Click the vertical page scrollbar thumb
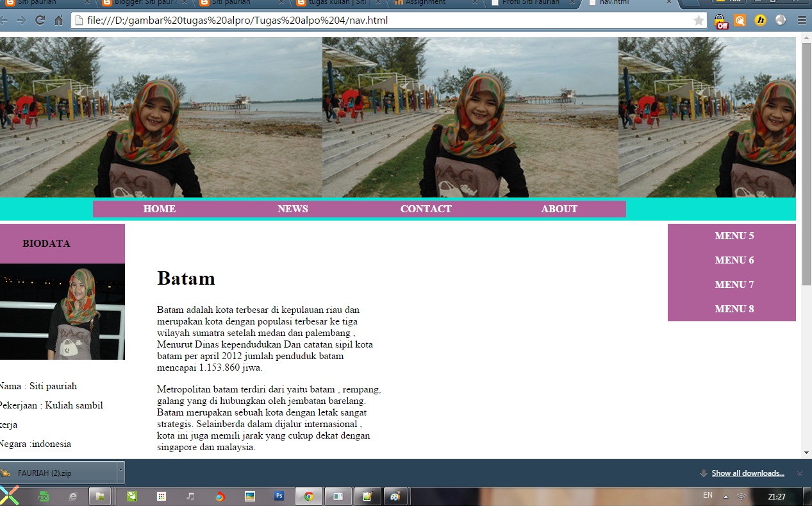The height and width of the screenshot is (513, 812). 806,164
